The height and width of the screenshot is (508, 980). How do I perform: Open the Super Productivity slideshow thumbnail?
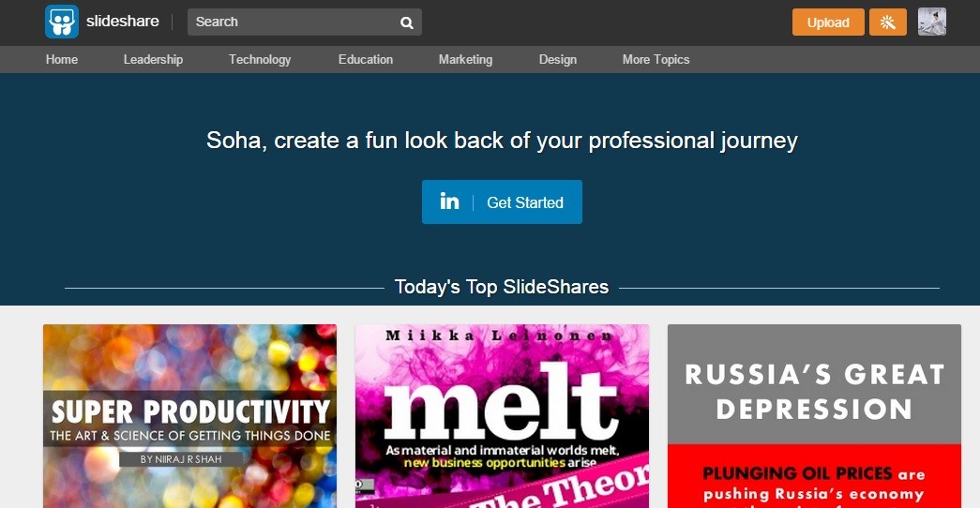point(190,416)
